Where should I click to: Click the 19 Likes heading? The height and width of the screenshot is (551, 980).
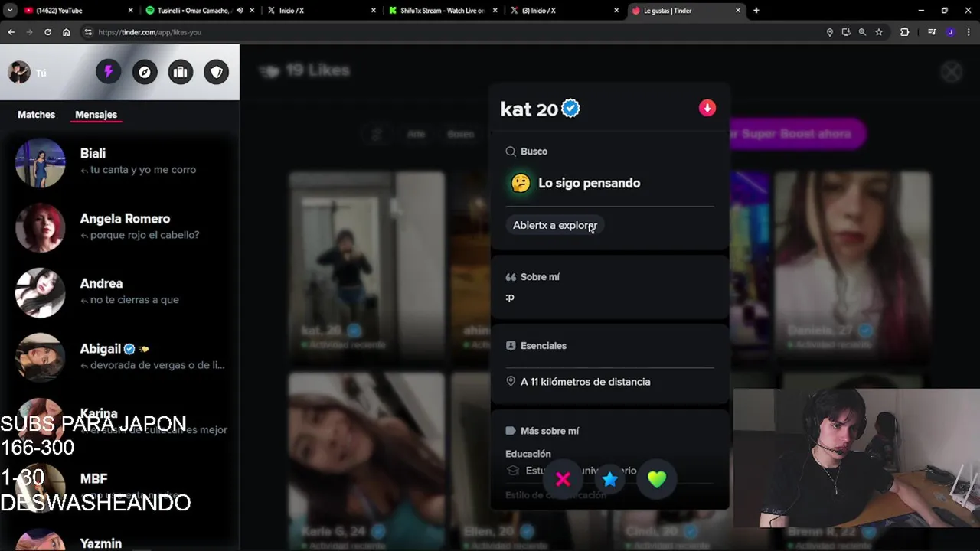317,70
